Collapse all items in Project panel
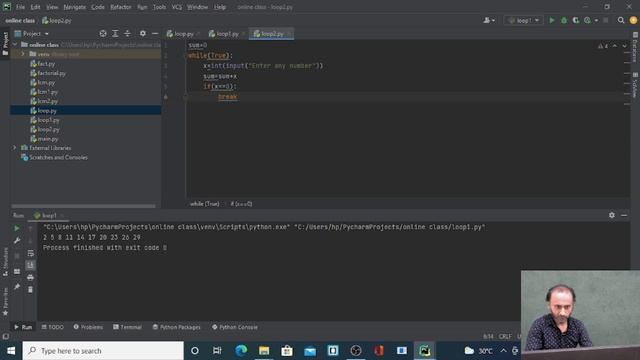This screenshot has width=640, height=360. (x=127, y=33)
